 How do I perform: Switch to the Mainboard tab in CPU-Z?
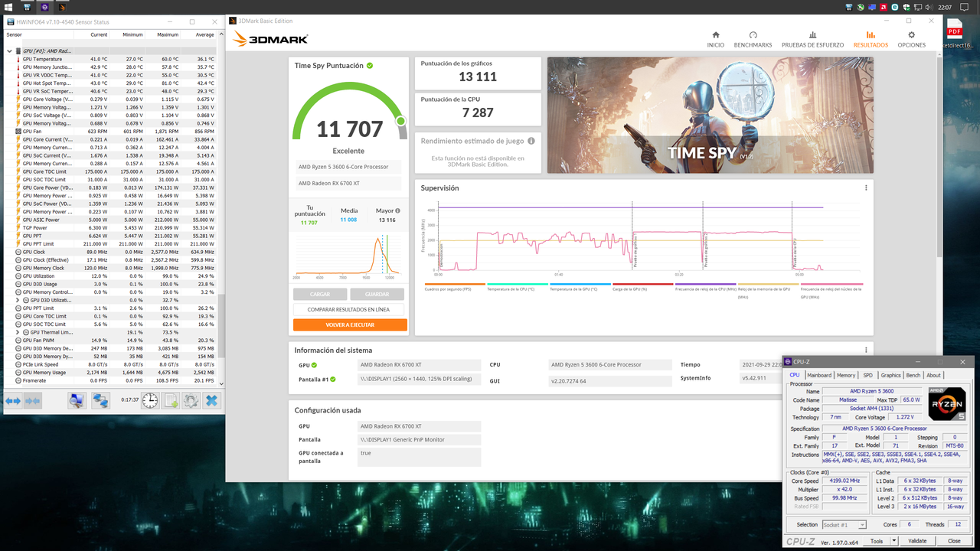pos(819,375)
